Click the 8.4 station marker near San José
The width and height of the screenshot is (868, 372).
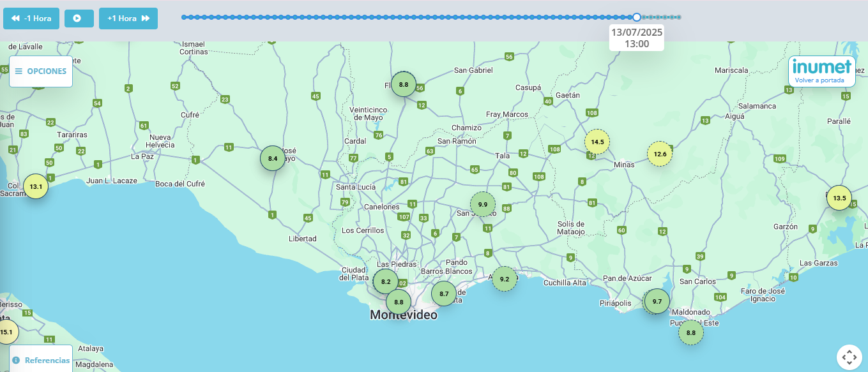coord(273,158)
